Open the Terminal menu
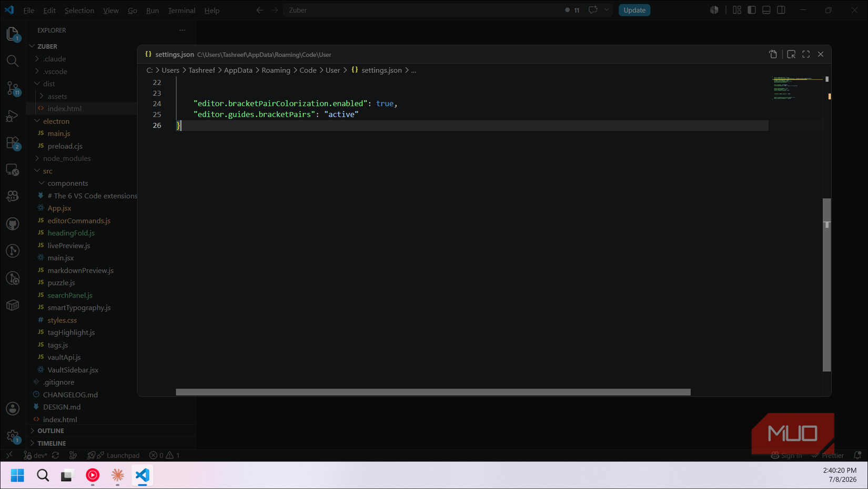Image resolution: width=868 pixels, height=489 pixels. click(181, 10)
